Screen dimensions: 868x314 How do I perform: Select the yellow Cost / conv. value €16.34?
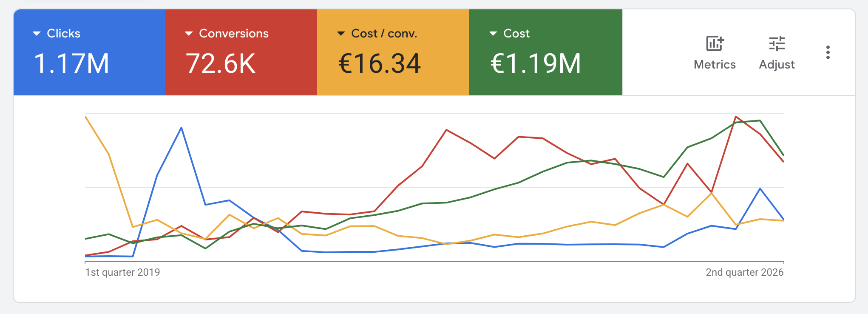click(x=379, y=63)
